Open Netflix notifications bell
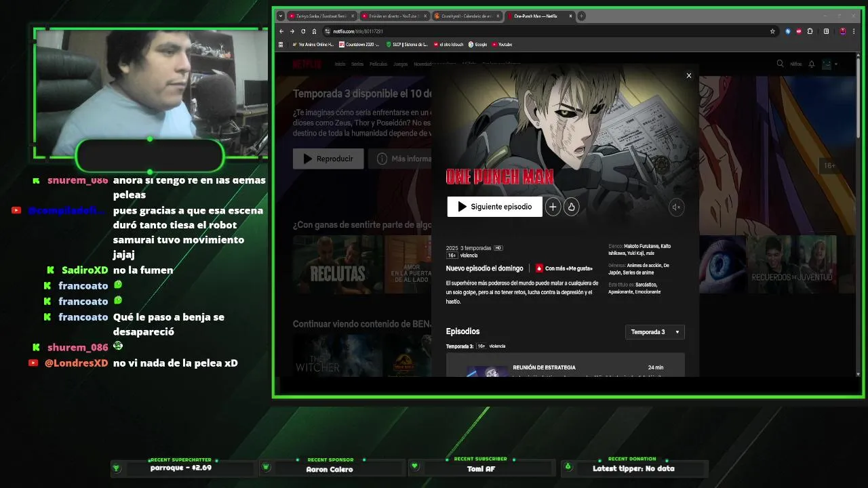Image resolution: width=868 pixels, height=488 pixels. [x=812, y=64]
